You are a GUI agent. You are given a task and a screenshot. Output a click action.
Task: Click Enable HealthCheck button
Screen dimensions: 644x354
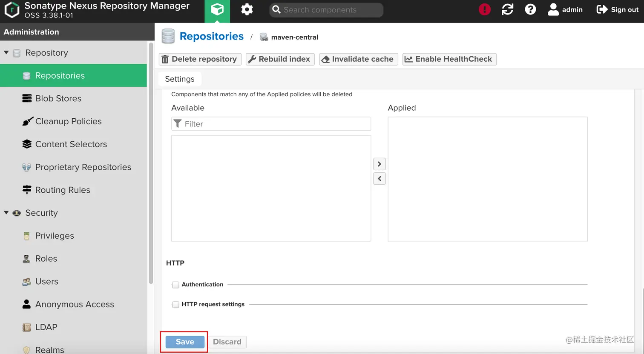tap(449, 59)
